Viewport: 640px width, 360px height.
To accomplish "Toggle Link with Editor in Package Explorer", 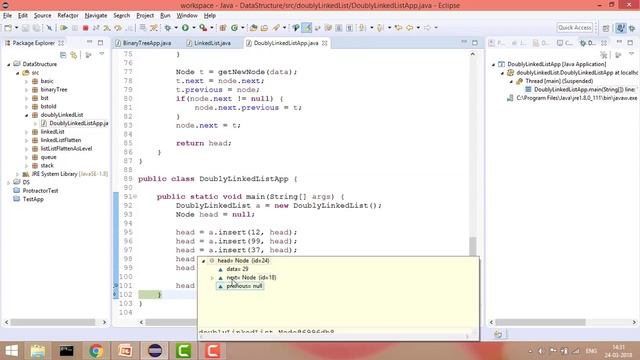I will click(x=74, y=55).
